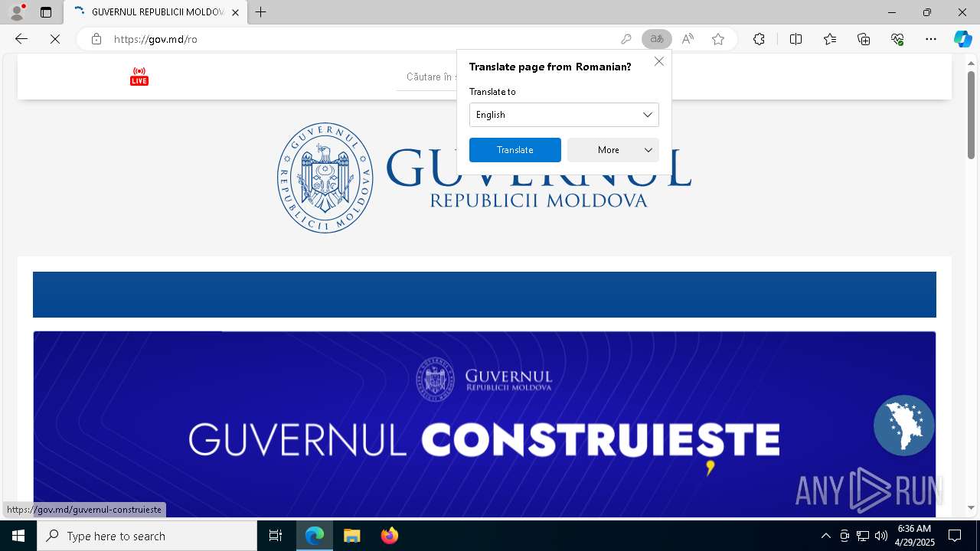Image resolution: width=980 pixels, height=551 pixels.
Task: Start Read aloud from the address bar
Action: pos(688,39)
